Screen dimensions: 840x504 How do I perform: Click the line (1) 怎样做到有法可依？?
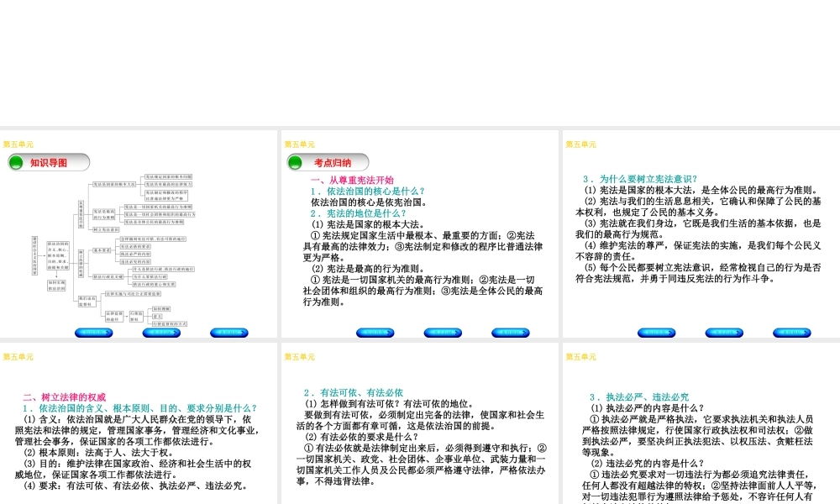(390, 404)
